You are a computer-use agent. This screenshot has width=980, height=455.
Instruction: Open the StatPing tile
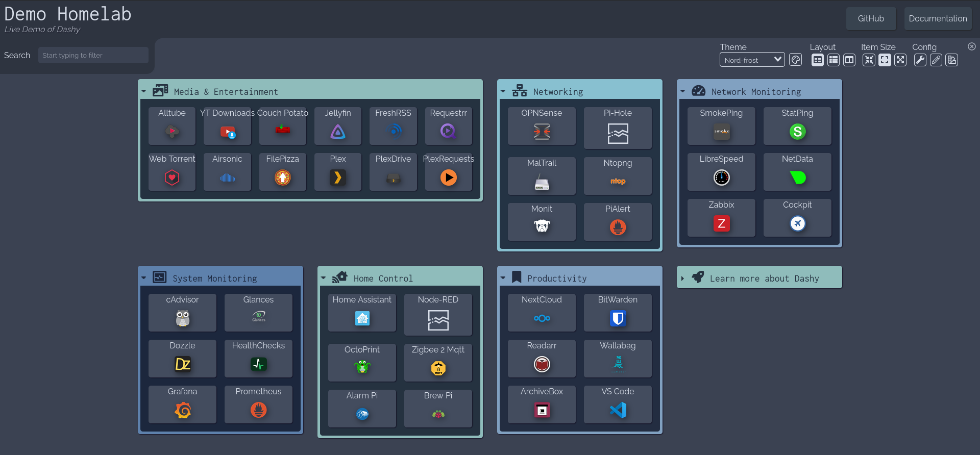coord(797,125)
